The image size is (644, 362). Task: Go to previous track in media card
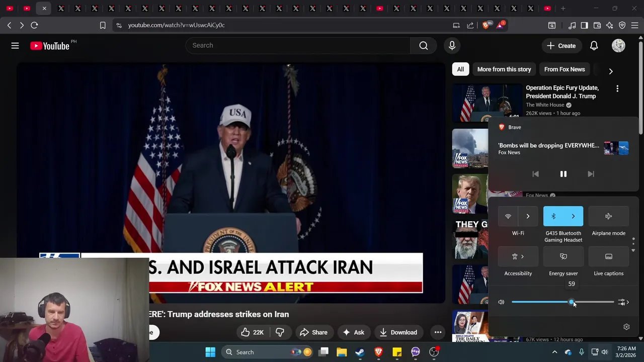[535, 174]
